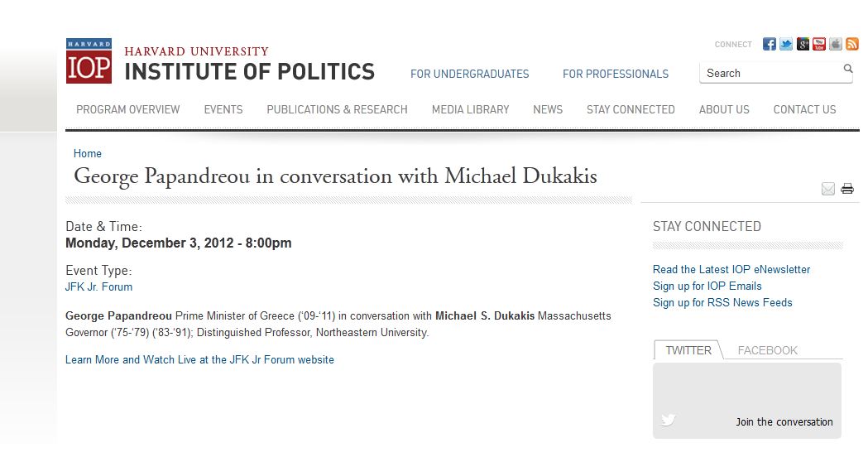Click the Twitter bird icon in header
Viewport: 868px width, 462px height.
tap(786, 45)
